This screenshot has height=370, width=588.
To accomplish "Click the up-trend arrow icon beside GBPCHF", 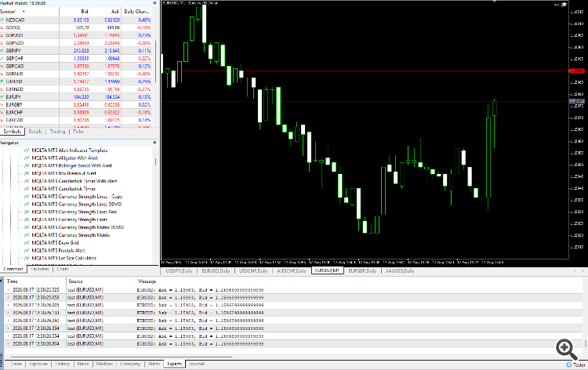I will [2, 59].
